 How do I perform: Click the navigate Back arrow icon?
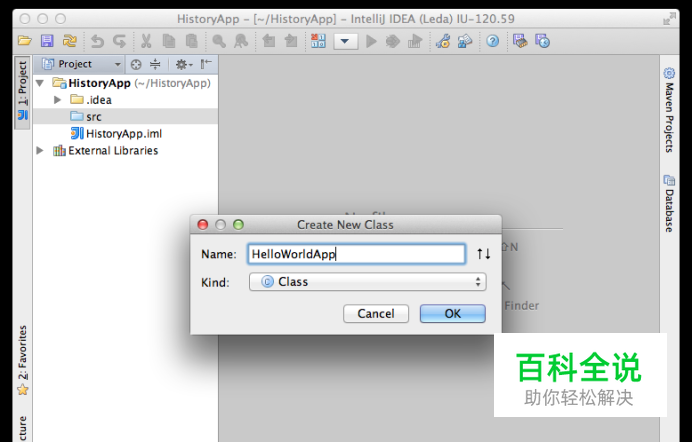269,41
